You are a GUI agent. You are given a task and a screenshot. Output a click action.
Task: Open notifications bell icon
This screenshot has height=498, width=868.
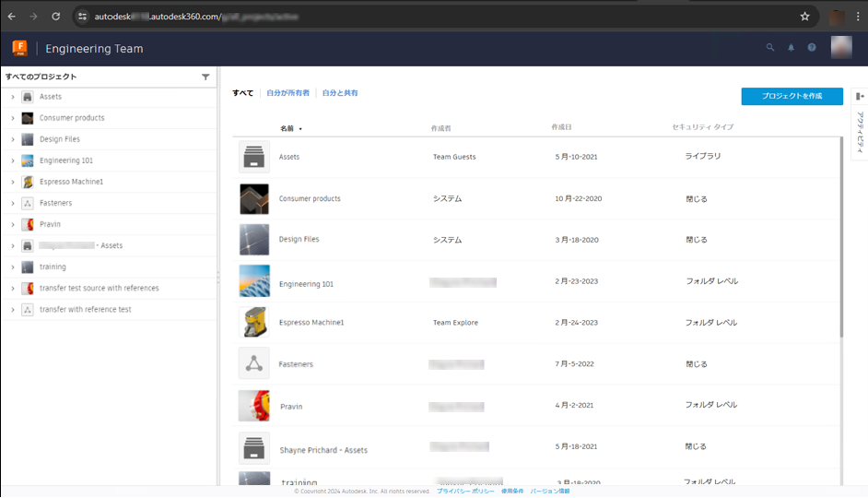(791, 48)
